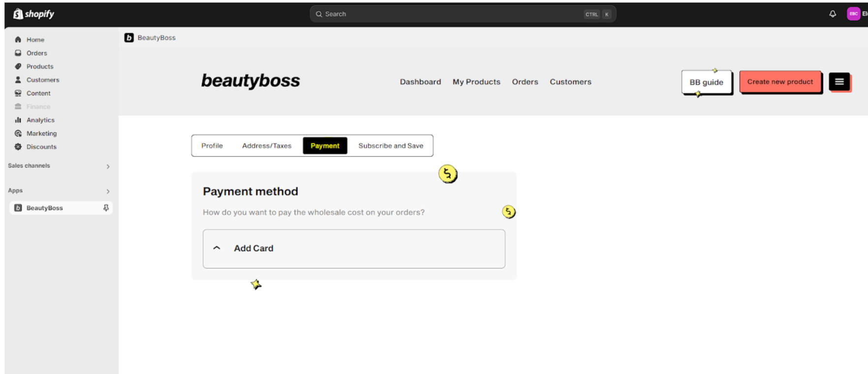Open Products in Shopify sidebar
Image resolution: width=868 pixels, height=374 pixels.
point(40,66)
